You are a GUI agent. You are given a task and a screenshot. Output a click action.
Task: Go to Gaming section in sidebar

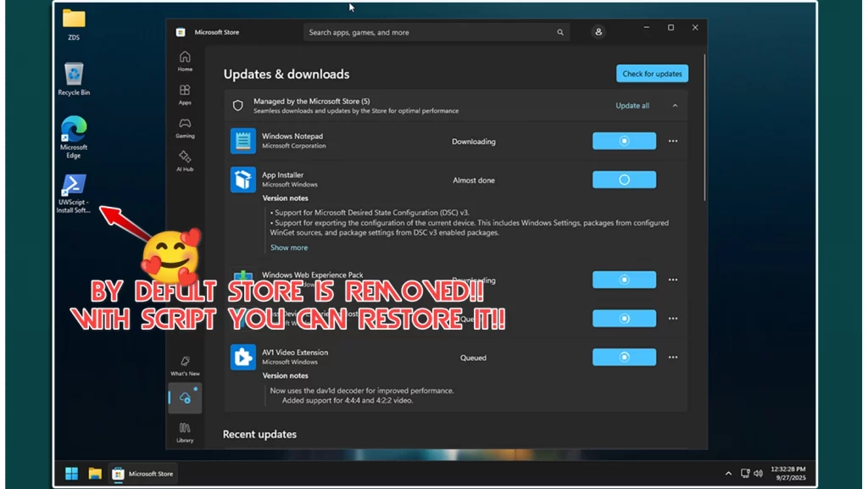[185, 127]
